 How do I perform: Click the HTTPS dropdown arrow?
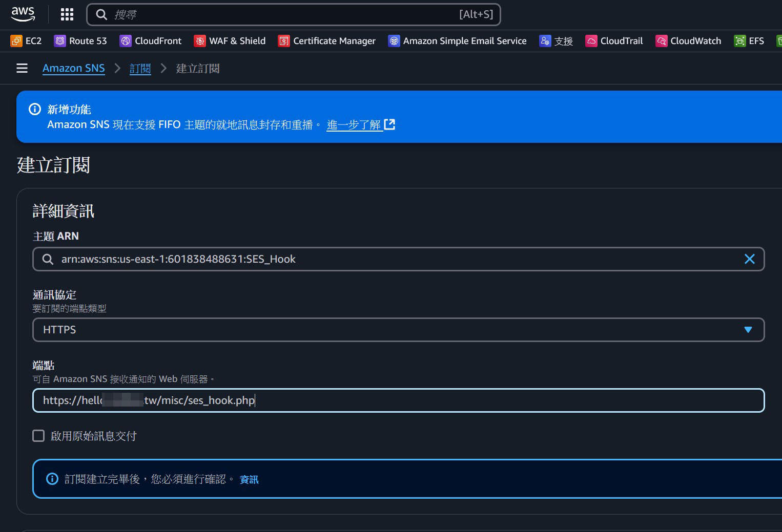[748, 330]
